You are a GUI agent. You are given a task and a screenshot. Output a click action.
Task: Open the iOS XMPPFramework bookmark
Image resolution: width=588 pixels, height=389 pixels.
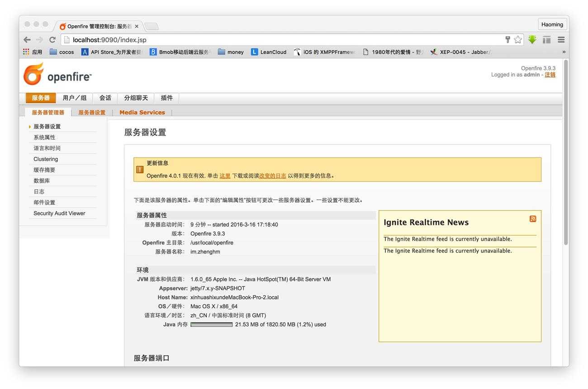tap(324, 52)
